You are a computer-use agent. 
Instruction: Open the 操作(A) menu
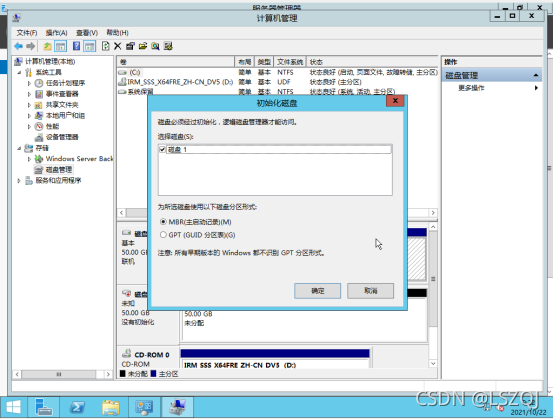tap(57, 33)
